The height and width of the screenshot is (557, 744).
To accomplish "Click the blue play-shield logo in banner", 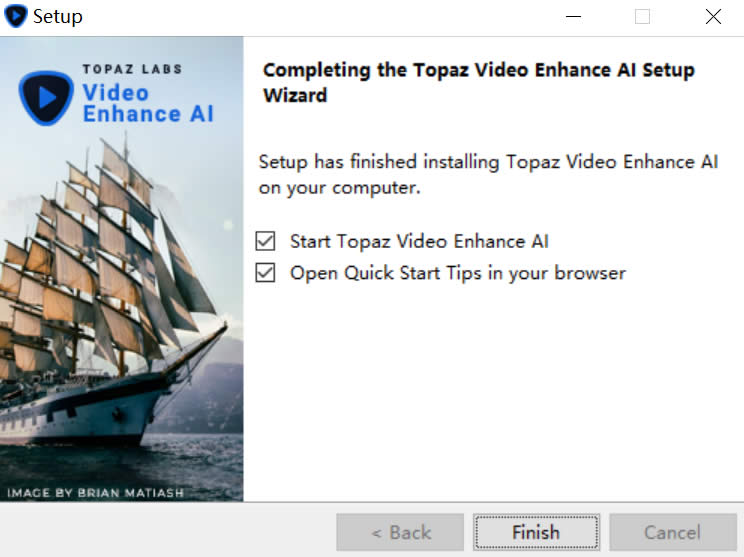I will [x=46, y=98].
